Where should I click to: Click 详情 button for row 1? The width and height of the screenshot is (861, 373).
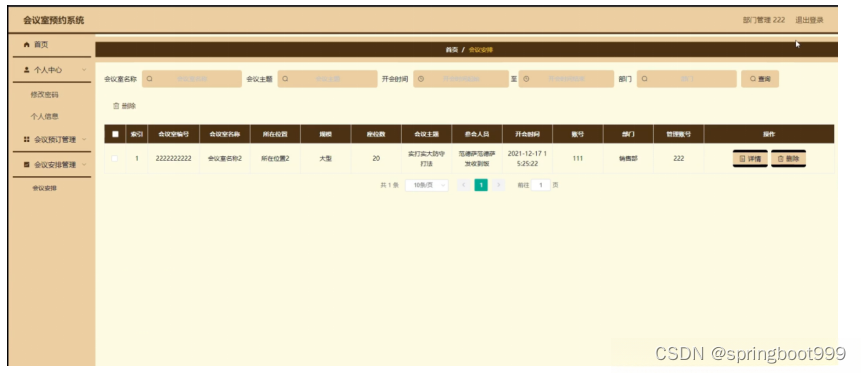[x=750, y=159]
